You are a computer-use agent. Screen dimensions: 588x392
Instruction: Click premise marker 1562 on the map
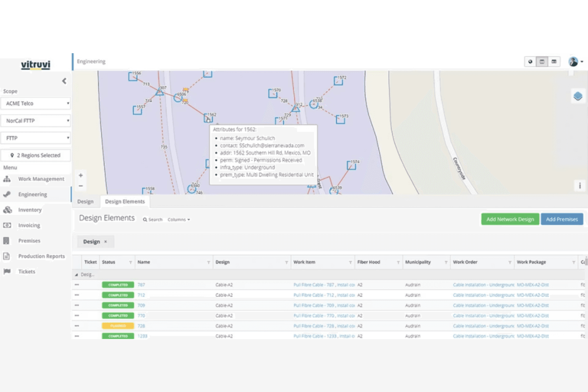(x=208, y=118)
